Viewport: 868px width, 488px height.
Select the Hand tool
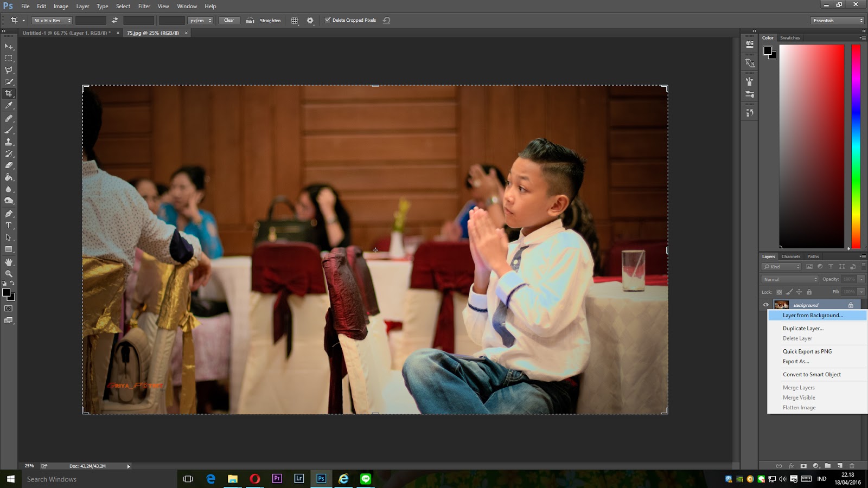pos(9,262)
